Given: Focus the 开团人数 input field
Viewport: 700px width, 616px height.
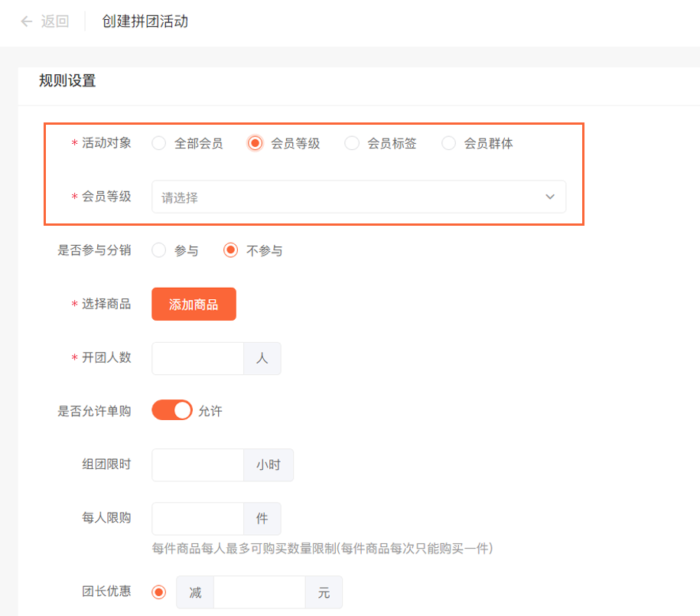Looking at the screenshot, I should 198,358.
